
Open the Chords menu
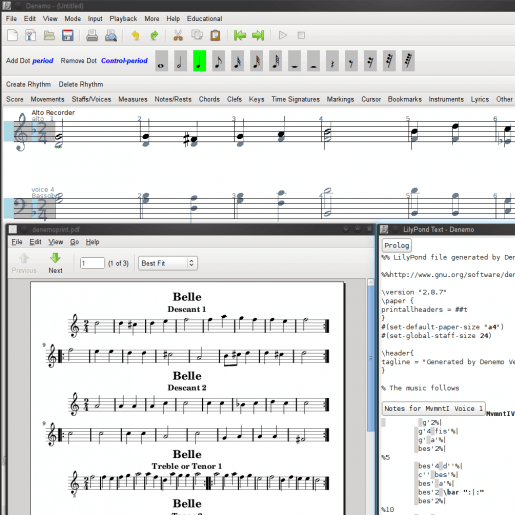point(209,99)
